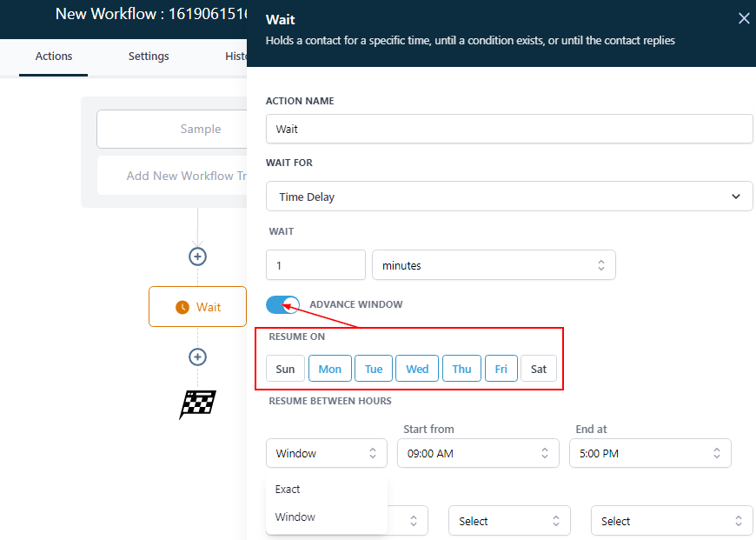Open the minutes unit dropdown
756x540 pixels.
point(494,265)
